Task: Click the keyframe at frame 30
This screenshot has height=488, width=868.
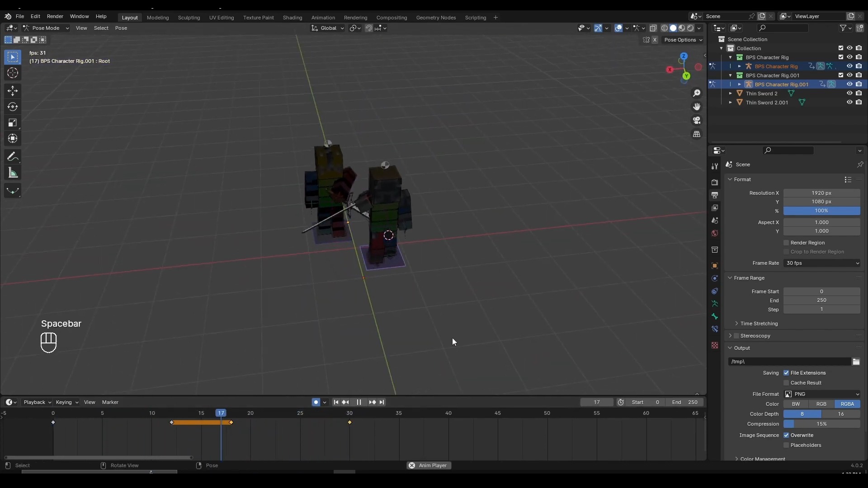Action: click(349, 422)
